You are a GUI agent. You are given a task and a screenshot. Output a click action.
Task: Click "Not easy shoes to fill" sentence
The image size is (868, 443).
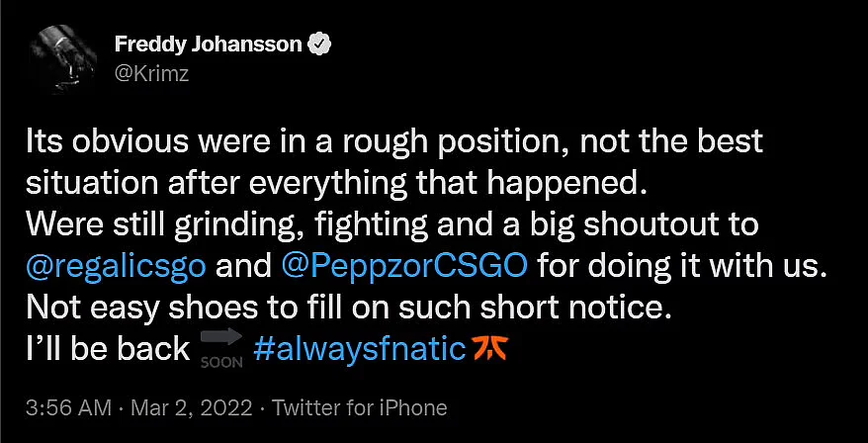348,309
